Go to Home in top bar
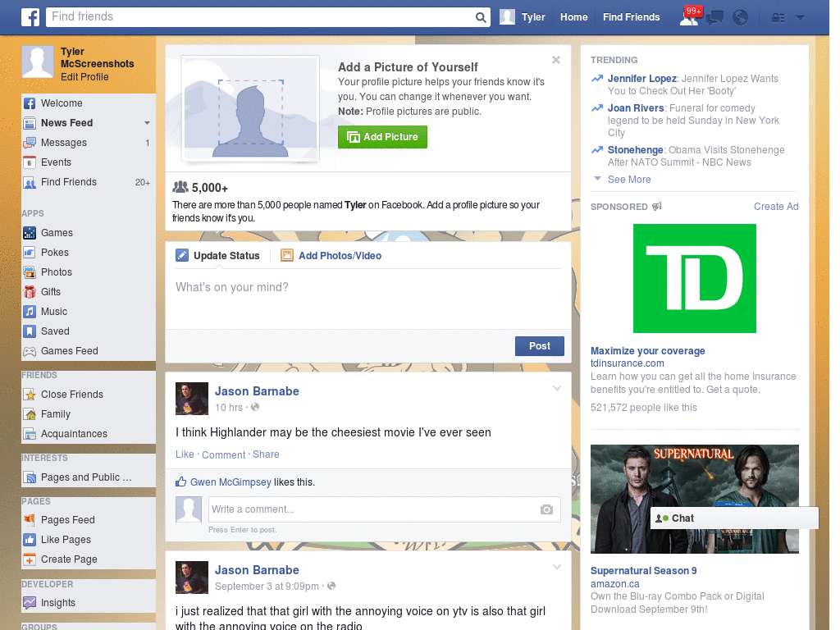 pos(573,17)
